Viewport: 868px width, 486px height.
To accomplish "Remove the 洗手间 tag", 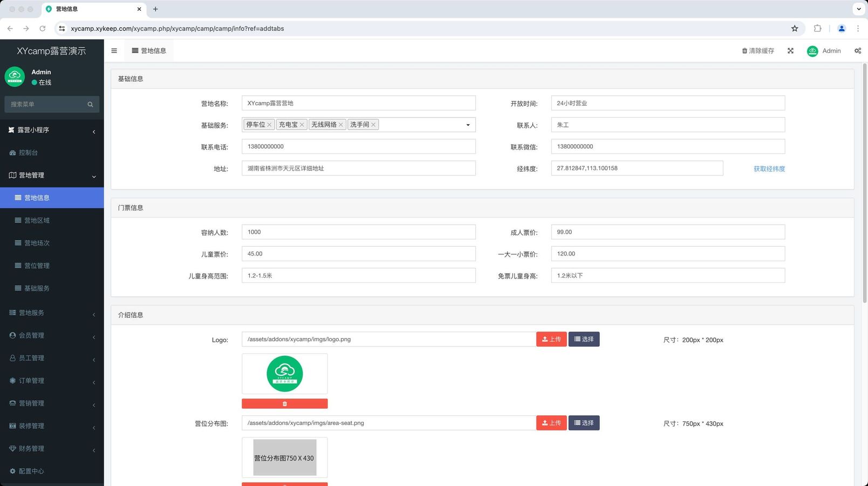I will tap(373, 125).
